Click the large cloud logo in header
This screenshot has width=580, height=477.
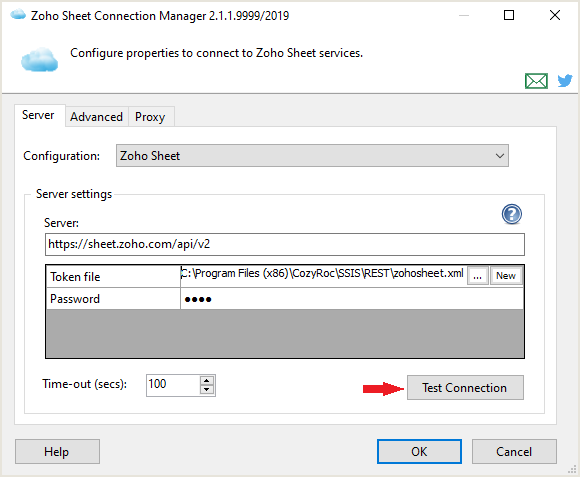[40, 60]
